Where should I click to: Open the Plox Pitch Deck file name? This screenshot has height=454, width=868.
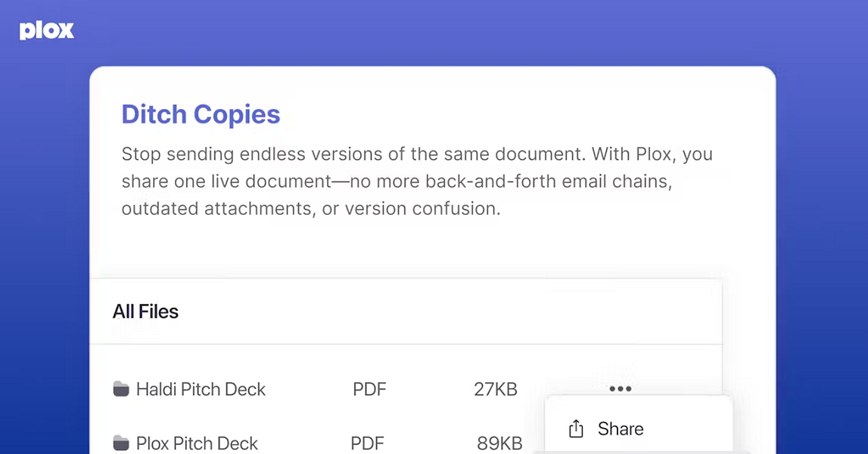coord(197,443)
